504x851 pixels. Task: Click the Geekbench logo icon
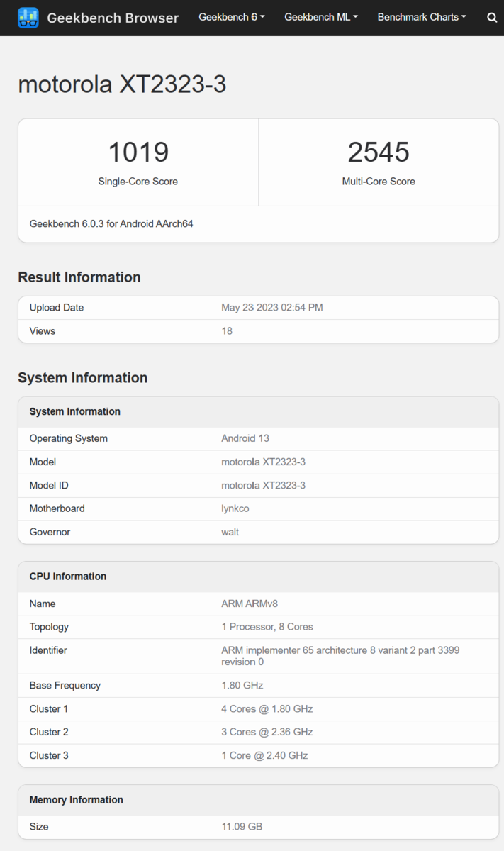coord(28,18)
